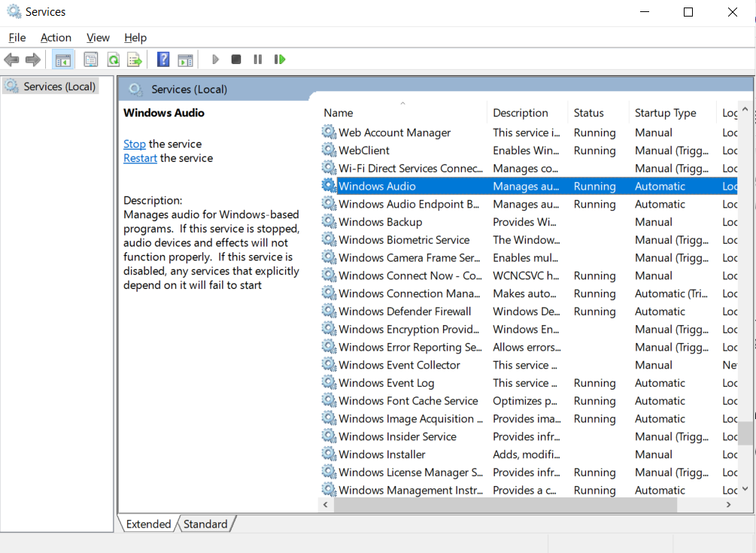The image size is (756, 553).
Task: Sort by the Startup Type column header
Action: [x=672, y=113]
